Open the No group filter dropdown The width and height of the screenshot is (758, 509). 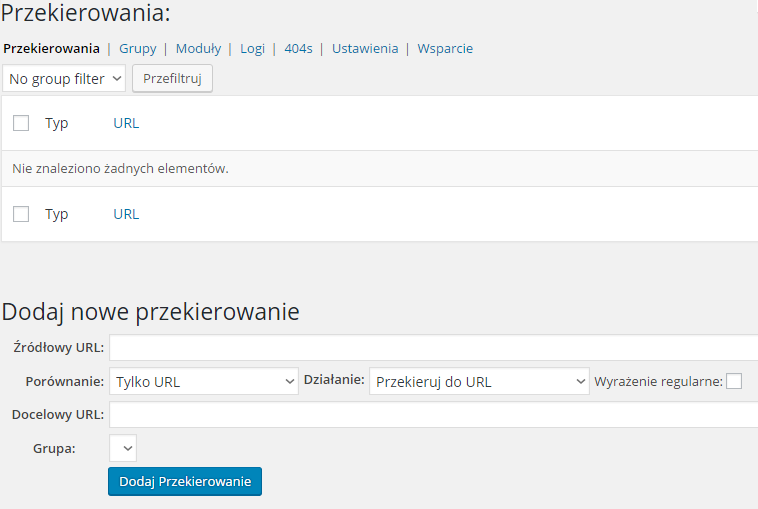64,78
